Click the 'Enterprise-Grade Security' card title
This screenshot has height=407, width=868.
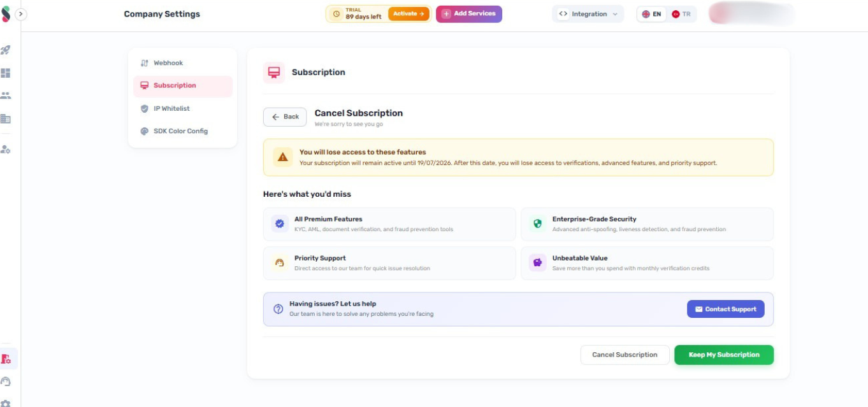[x=594, y=219]
